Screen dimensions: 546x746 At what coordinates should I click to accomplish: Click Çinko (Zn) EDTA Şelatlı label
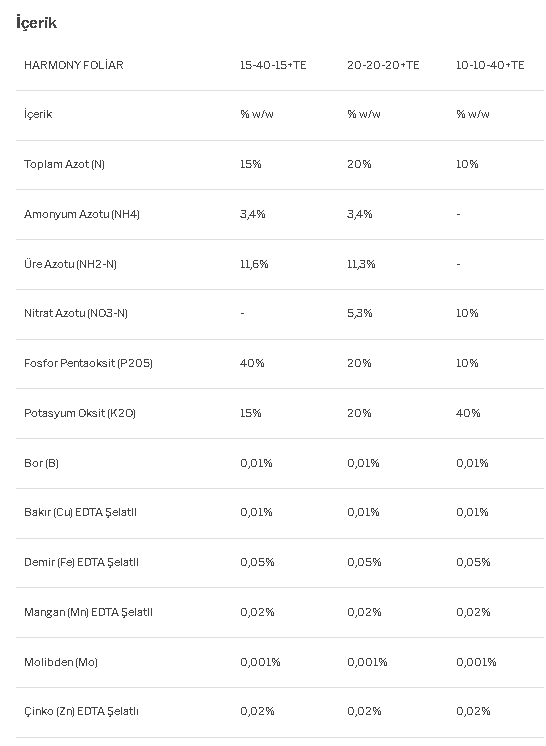81,711
